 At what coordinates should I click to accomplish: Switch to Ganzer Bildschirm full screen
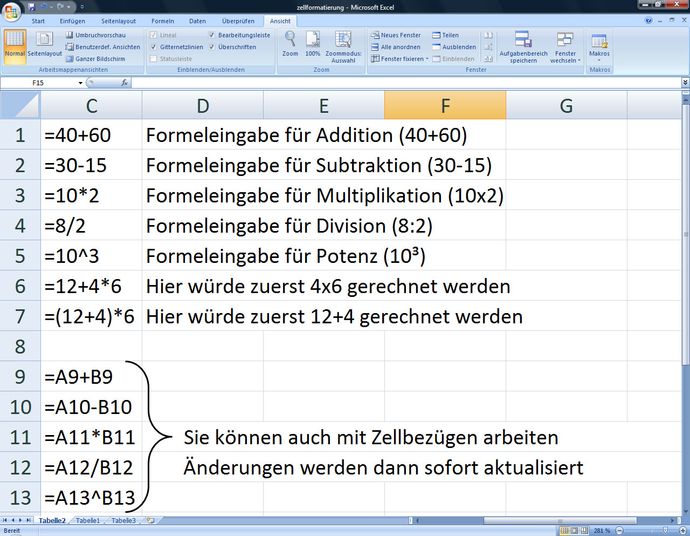pyautogui.click(x=95, y=59)
